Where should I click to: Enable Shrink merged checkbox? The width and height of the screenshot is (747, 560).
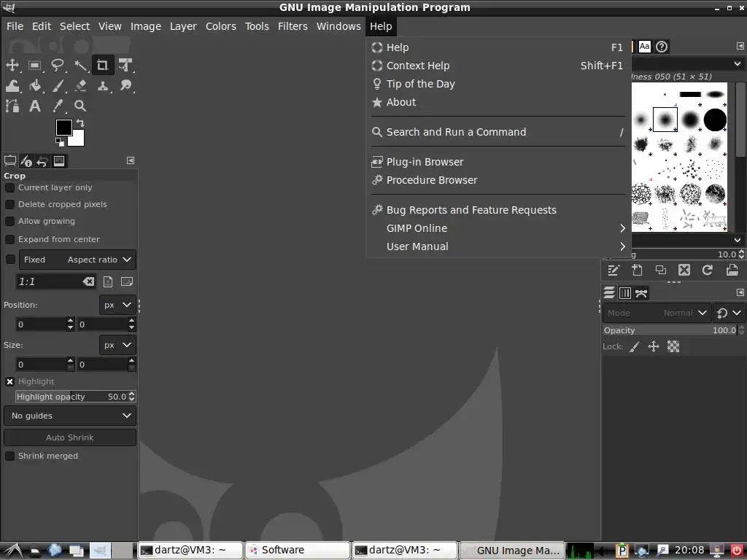(9, 456)
